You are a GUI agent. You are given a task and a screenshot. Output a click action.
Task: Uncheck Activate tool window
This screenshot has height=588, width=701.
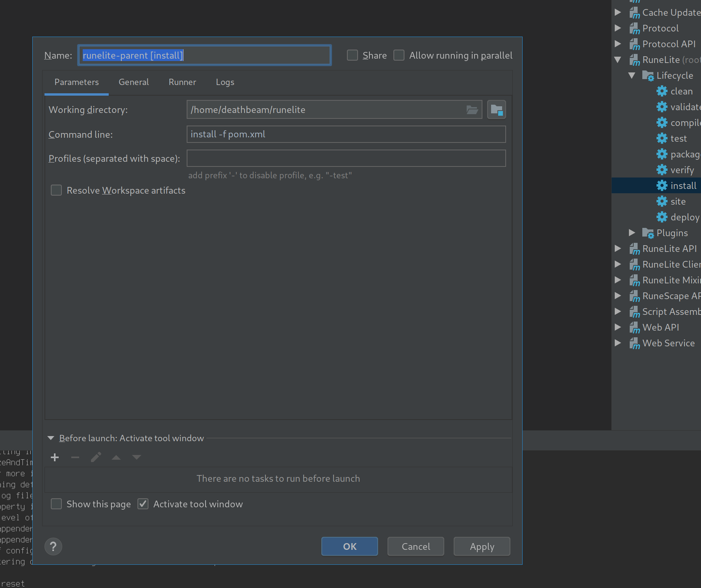(x=143, y=504)
